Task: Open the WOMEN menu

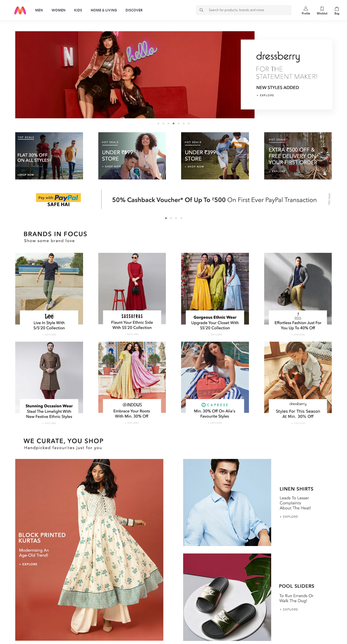Action: tap(58, 10)
